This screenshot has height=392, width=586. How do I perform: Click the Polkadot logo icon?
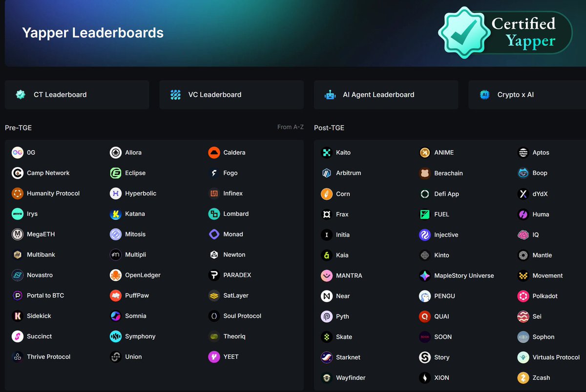523,296
